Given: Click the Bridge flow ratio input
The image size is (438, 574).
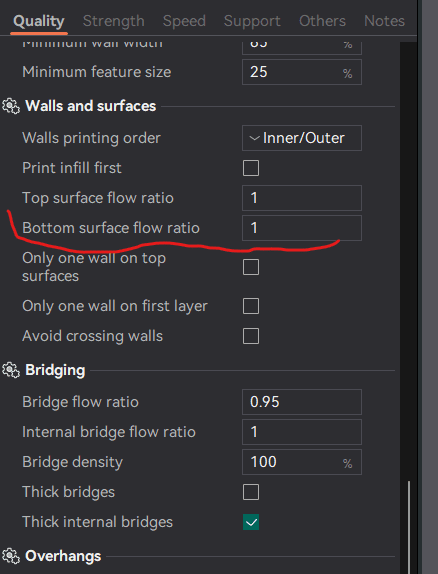Looking at the screenshot, I should tap(302, 402).
